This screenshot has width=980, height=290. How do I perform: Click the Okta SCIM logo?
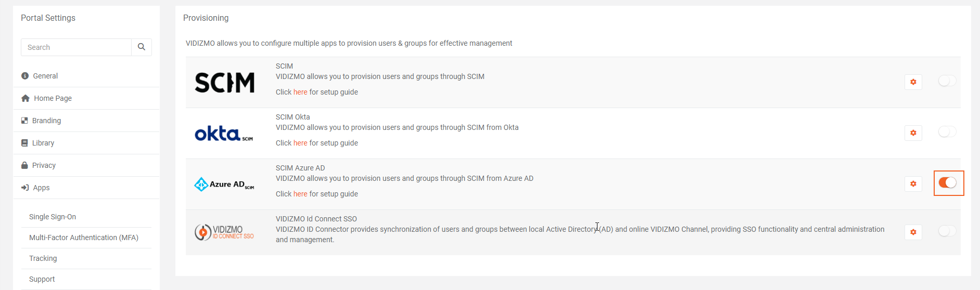tap(224, 134)
